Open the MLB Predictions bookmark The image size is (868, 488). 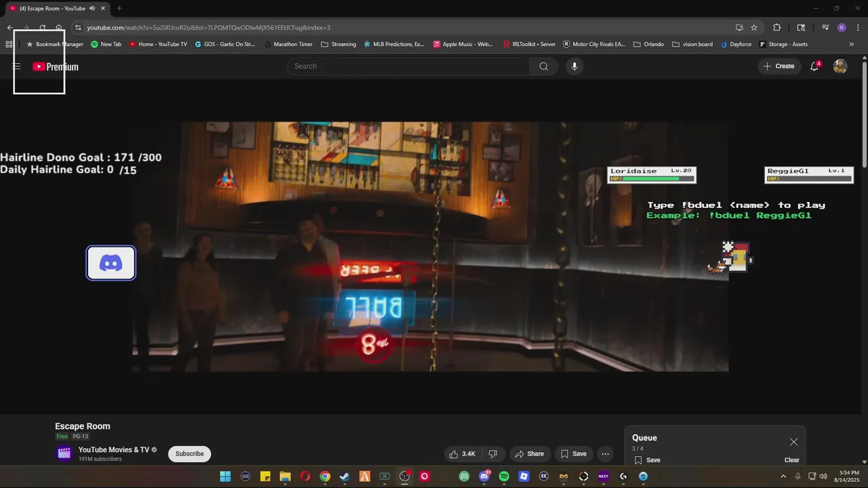[393, 44]
